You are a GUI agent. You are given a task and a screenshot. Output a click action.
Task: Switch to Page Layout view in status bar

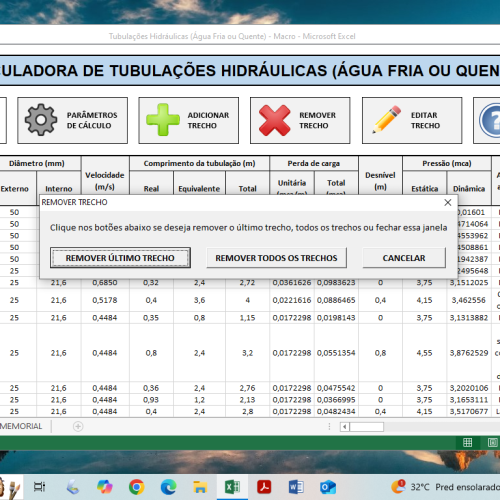(x=492, y=442)
